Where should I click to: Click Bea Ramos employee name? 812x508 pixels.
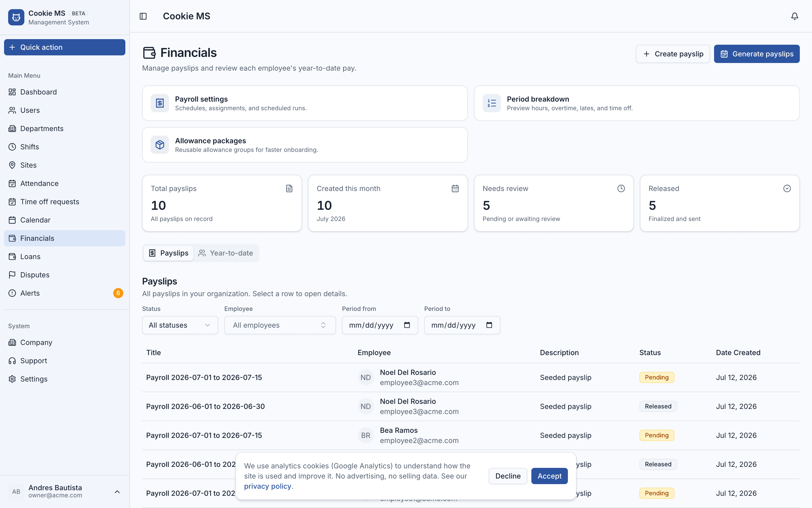pos(399,430)
